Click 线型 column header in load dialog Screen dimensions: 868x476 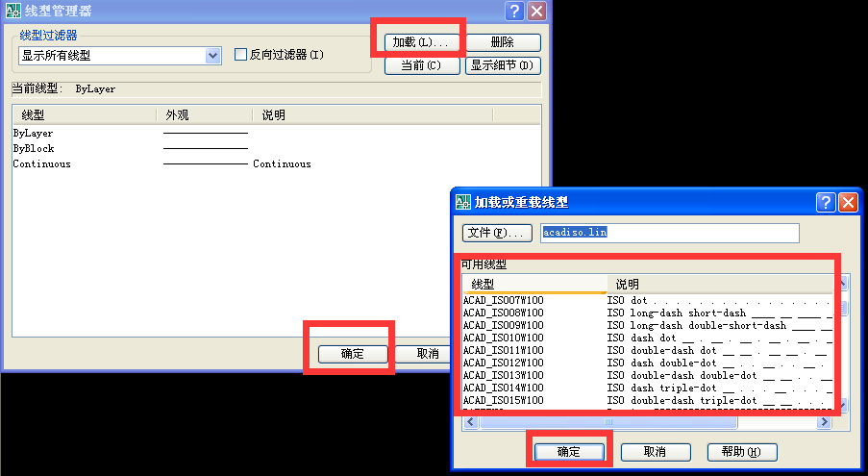coord(534,284)
